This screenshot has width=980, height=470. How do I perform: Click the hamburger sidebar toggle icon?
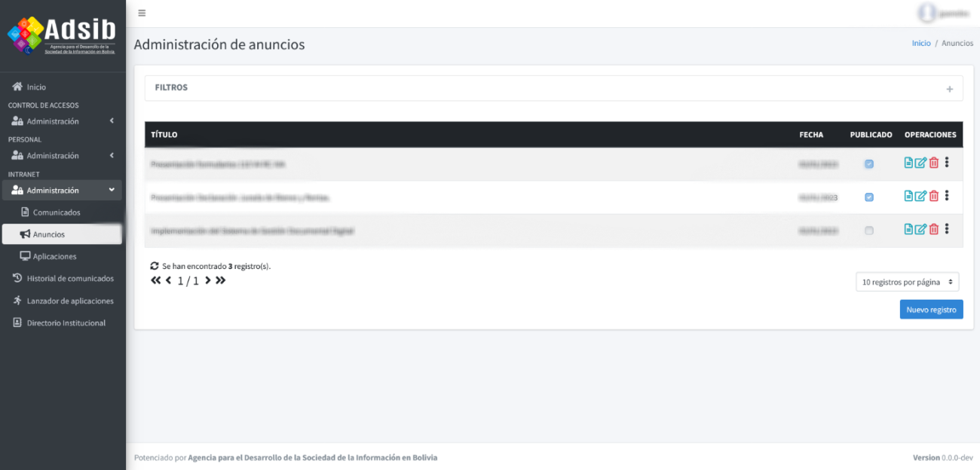(142, 13)
